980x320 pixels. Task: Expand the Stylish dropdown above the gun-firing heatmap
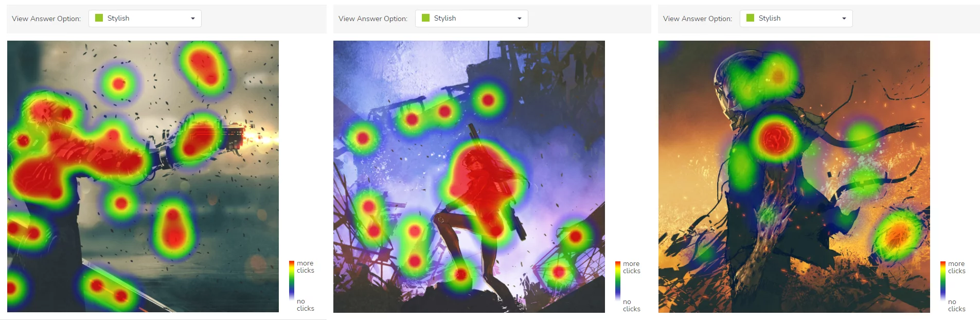point(145,19)
